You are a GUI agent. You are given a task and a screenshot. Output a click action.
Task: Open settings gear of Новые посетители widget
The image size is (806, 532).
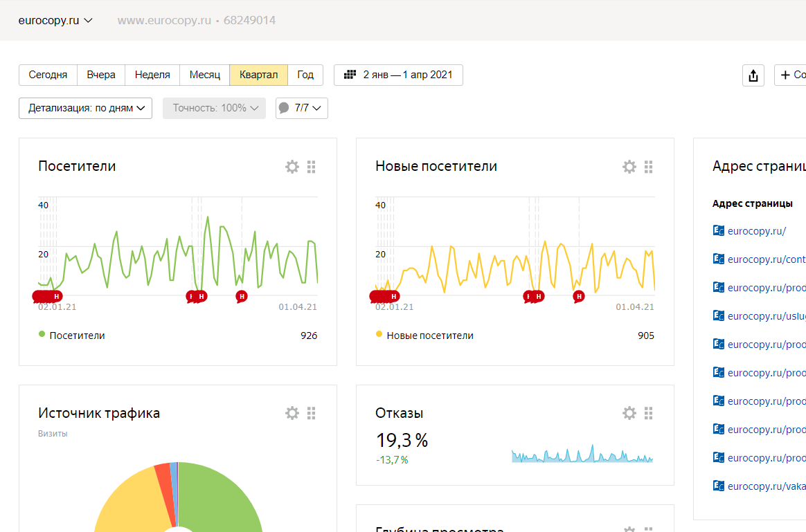pos(629,166)
